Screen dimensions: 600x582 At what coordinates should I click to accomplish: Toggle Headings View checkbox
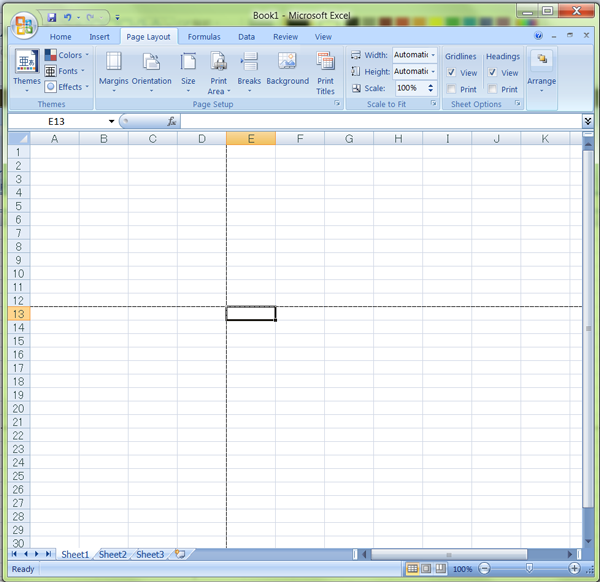[492, 72]
